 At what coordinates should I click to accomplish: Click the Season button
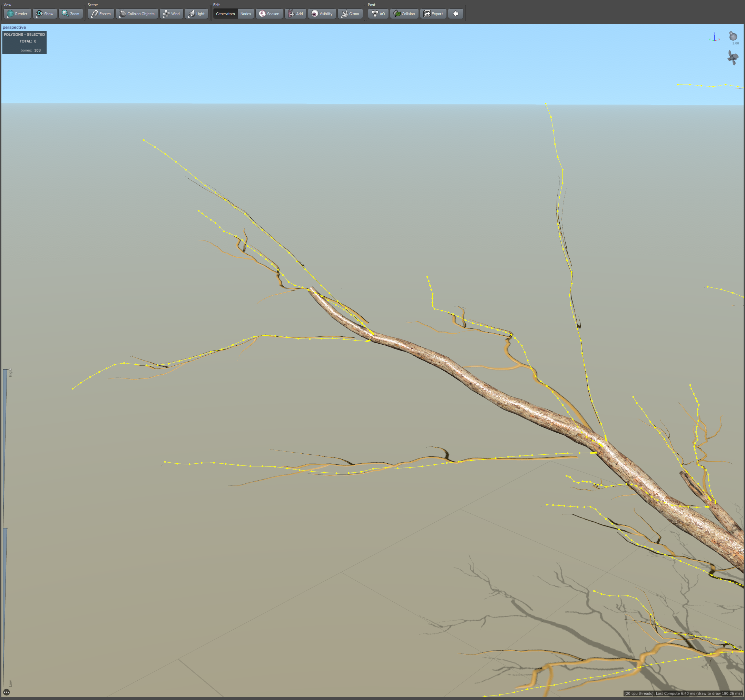pos(269,14)
